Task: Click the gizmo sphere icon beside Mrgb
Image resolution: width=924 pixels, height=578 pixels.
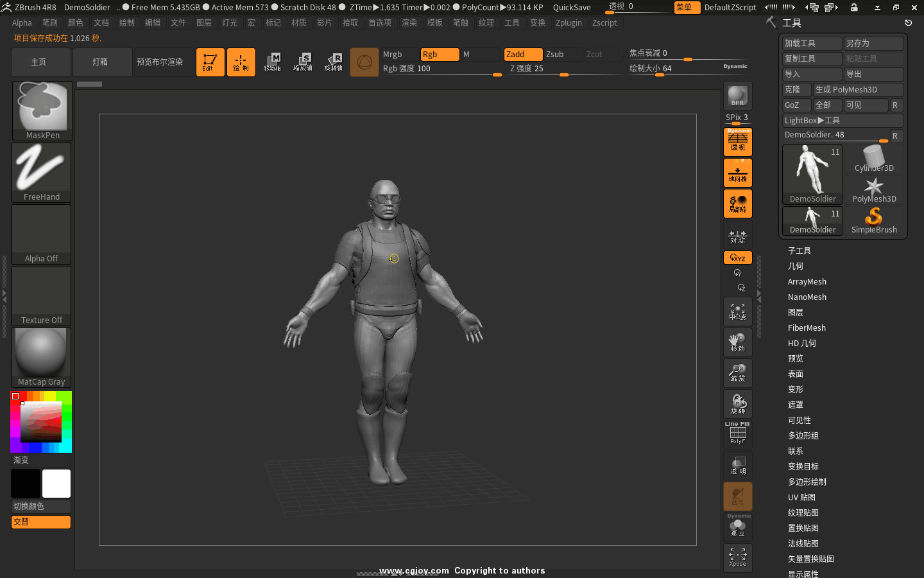Action: tap(364, 62)
